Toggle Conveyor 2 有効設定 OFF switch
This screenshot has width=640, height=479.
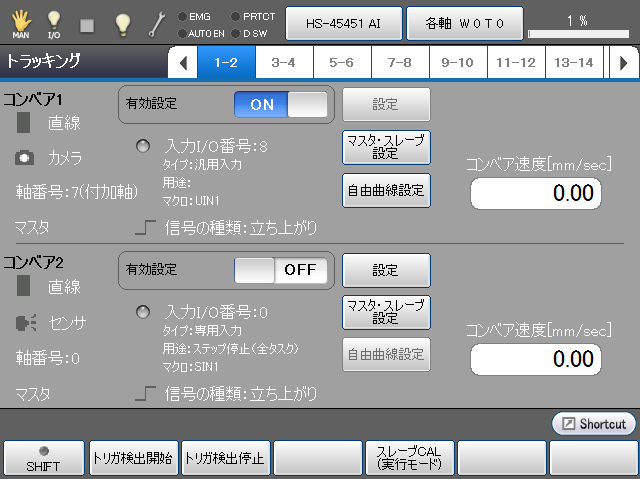pos(281,269)
